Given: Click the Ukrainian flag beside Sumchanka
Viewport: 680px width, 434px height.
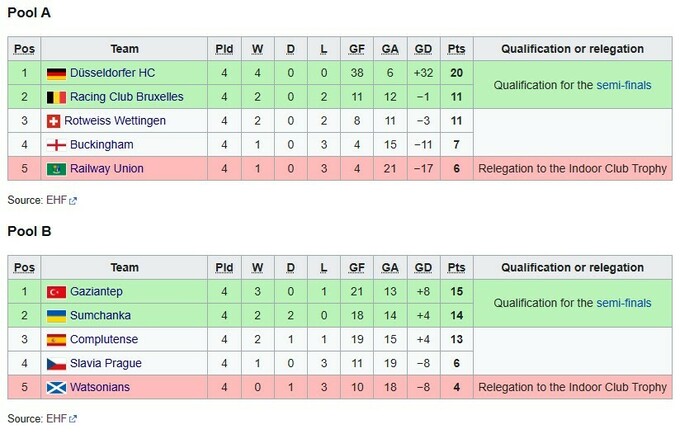Looking at the screenshot, I should pos(56,316).
